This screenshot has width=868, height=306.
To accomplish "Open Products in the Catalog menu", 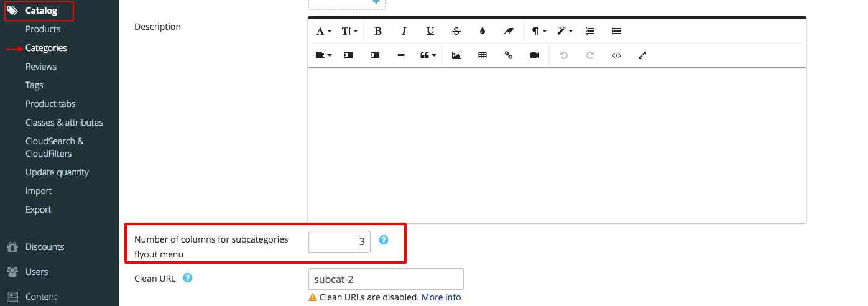I will [x=43, y=29].
